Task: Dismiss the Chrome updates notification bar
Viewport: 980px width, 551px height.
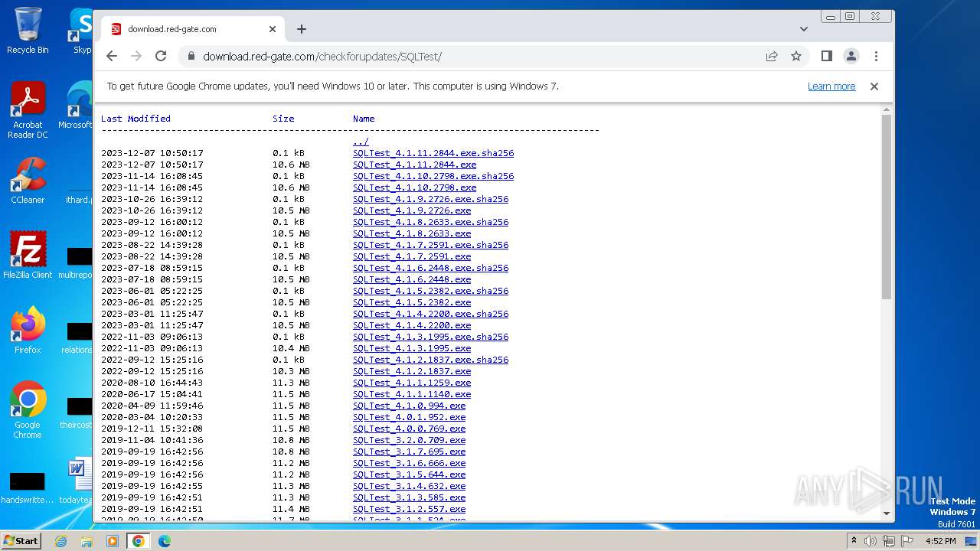Action: click(x=874, y=86)
